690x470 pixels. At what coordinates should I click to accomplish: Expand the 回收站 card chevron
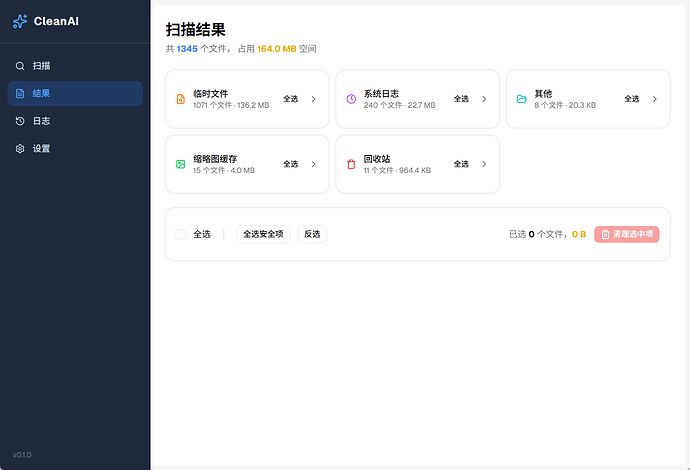pyautogui.click(x=484, y=164)
